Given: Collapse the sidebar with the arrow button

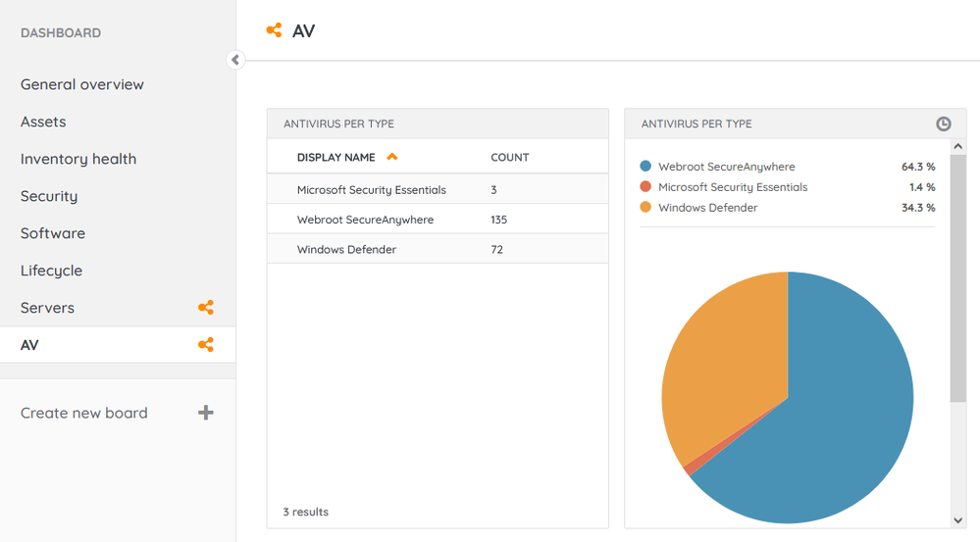Looking at the screenshot, I should pos(234,60).
